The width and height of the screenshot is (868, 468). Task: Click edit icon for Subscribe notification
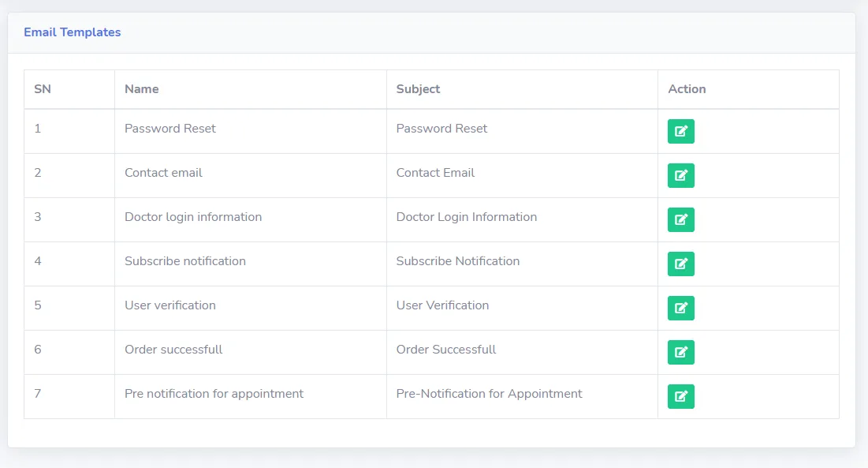681,264
